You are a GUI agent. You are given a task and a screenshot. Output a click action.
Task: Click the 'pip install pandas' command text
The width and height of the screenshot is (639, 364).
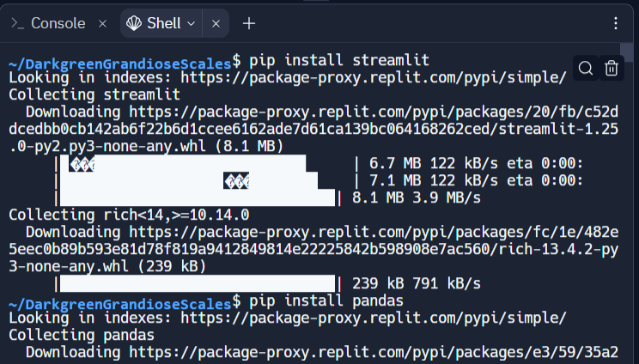coord(326,300)
